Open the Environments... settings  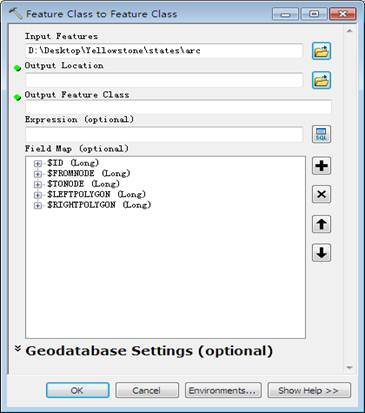(223, 390)
